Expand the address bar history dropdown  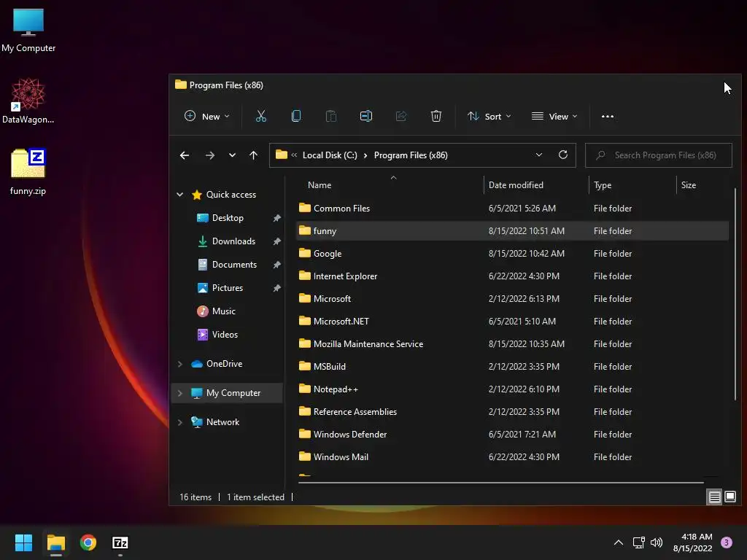tap(539, 155)
